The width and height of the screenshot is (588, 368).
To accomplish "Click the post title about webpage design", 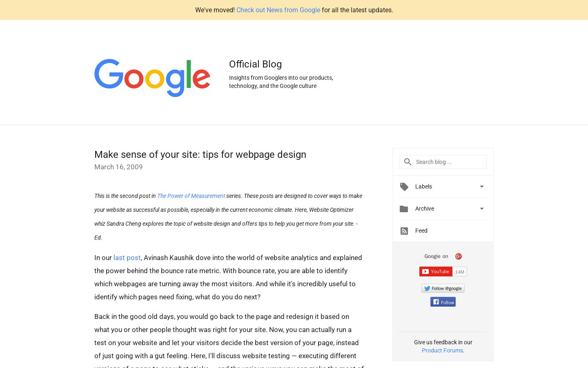I will tap(200, 155).
